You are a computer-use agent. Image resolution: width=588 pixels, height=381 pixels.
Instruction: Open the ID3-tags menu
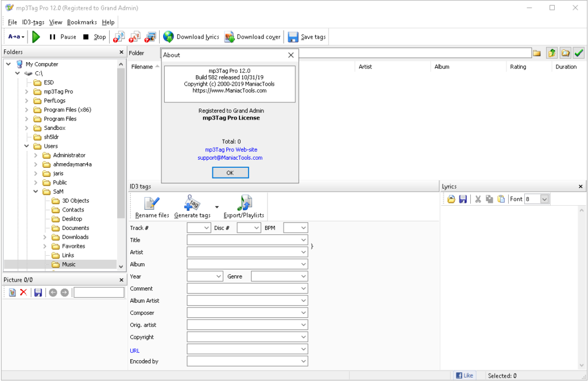34,22
